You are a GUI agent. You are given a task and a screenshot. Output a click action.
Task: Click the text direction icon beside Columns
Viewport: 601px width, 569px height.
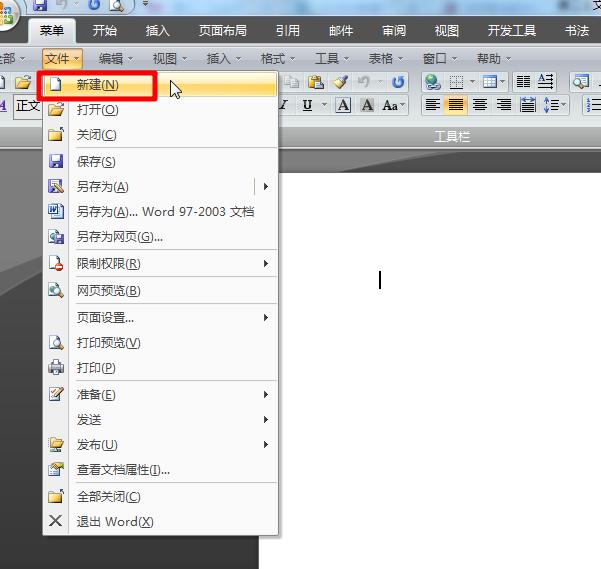click(545, 82)
